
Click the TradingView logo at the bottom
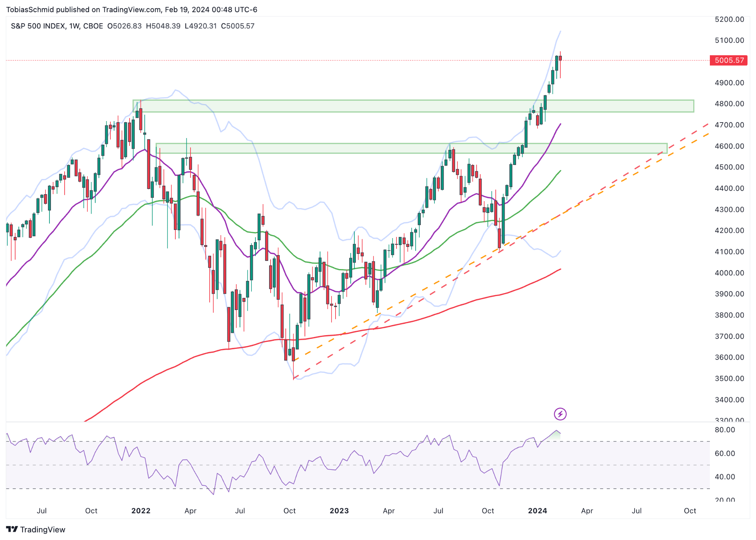click(36, 529)
